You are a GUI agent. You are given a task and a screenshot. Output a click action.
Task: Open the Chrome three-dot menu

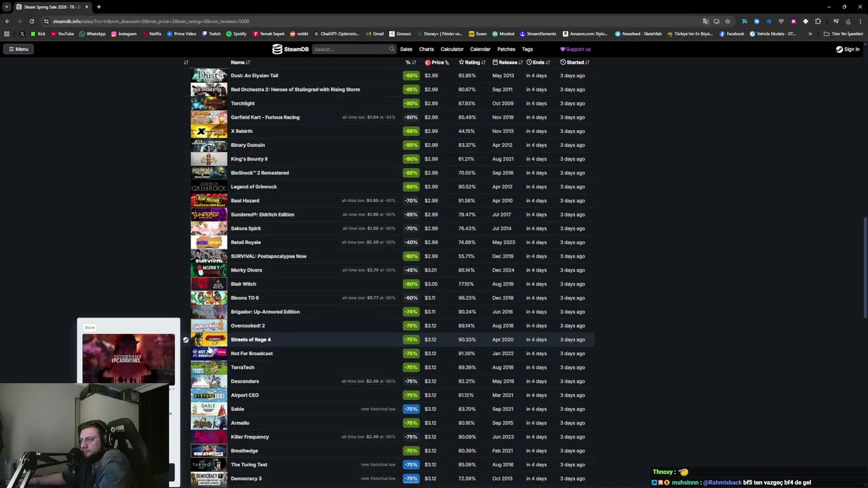[860, 21]
